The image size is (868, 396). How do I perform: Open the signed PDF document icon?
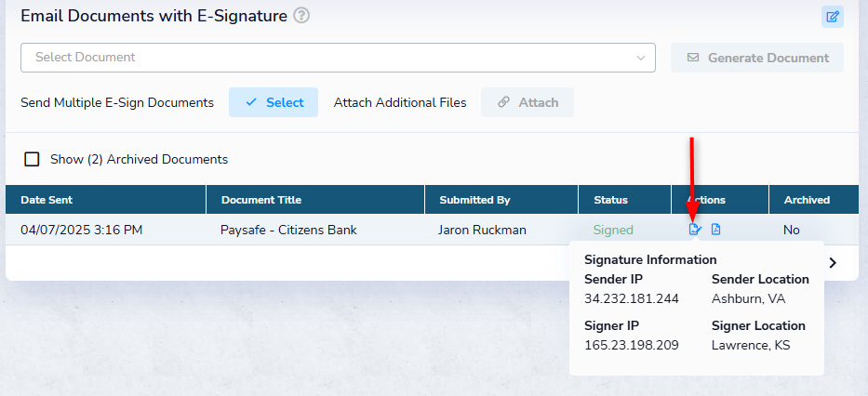click(x=716, y=230)
